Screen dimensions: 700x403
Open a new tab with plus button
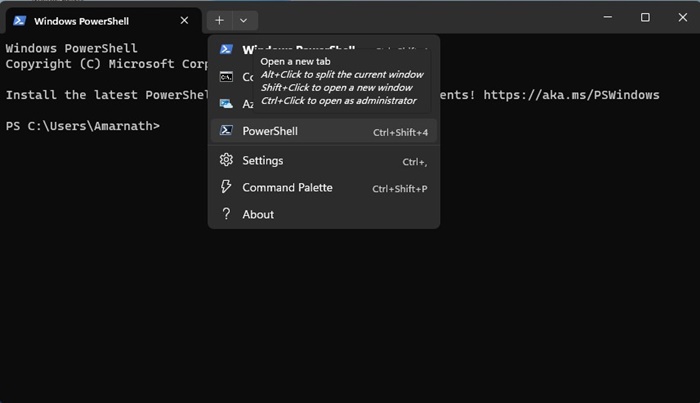point(219,21)
